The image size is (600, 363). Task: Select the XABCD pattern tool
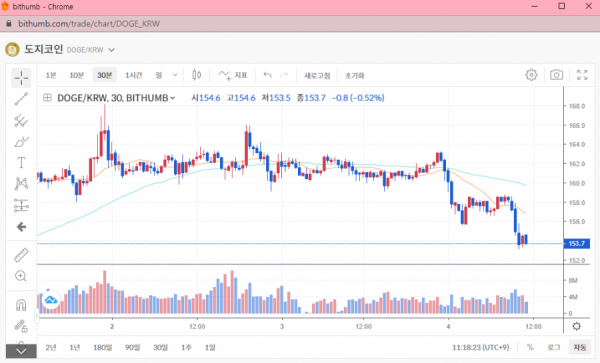pyautogui.click(x=21, y=184)
